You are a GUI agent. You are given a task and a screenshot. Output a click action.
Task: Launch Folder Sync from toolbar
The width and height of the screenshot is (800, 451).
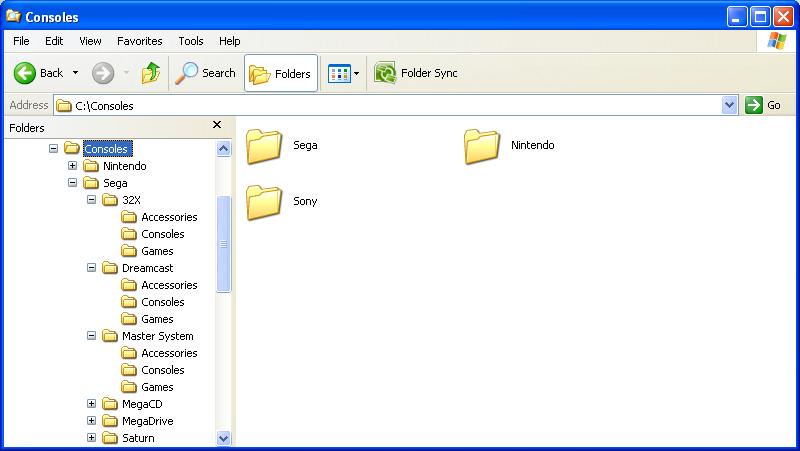(x=415, y=73)
